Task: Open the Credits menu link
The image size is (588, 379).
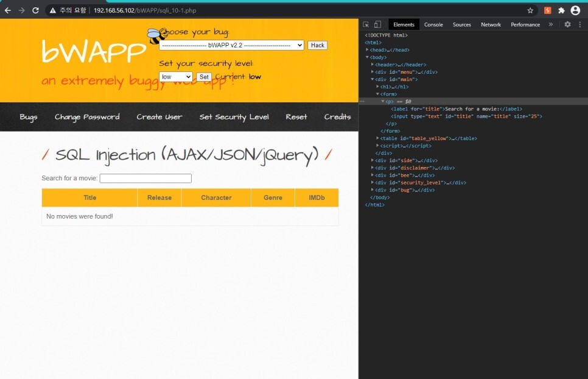Action: click(x=337, y=117)
